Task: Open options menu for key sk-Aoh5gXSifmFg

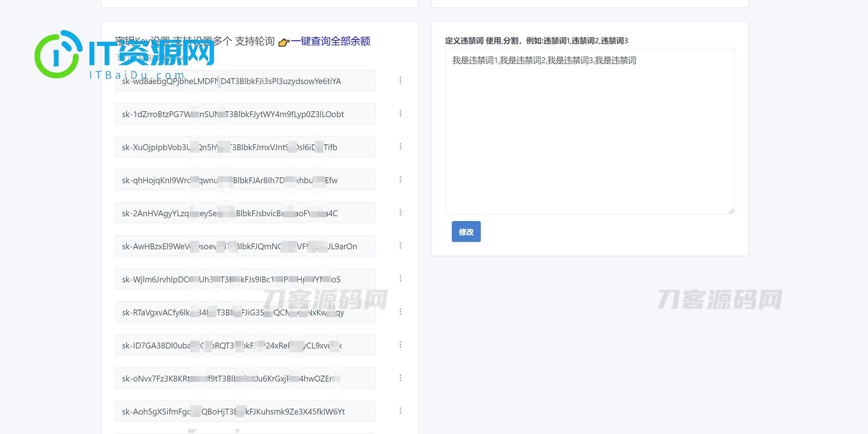Action: tap(400, 411)
